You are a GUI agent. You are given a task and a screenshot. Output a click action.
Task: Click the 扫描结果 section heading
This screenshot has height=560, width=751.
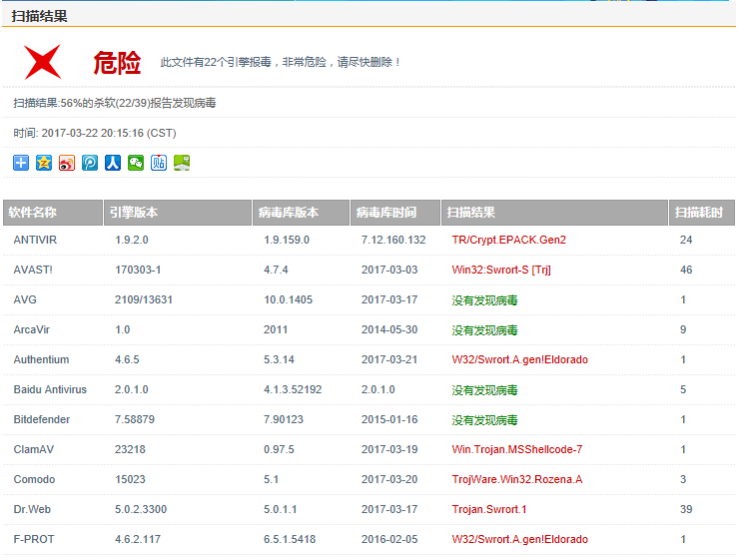coord(39,16)
